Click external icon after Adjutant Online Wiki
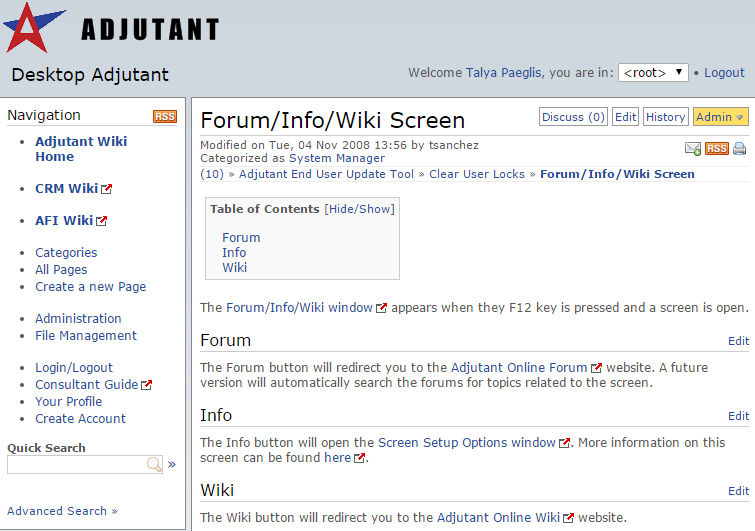The height and width of the screenshot is (531, 755). pyautogui.click(x=569, y=518)
